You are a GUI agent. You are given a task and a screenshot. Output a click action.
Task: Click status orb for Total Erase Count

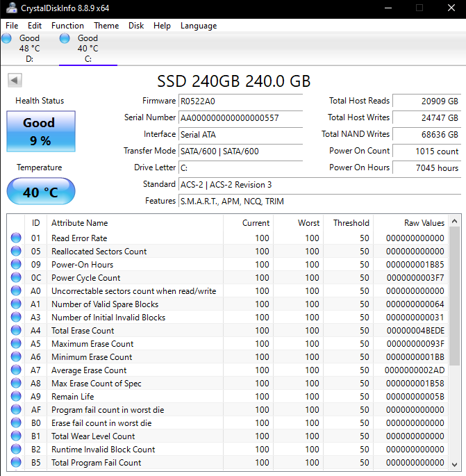coord(16,330)
